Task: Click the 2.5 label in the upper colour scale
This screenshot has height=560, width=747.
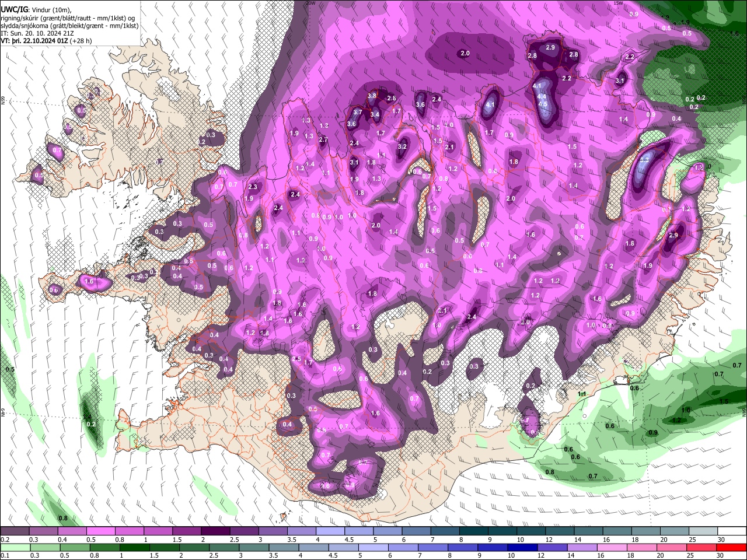Action: click(235, 540)
